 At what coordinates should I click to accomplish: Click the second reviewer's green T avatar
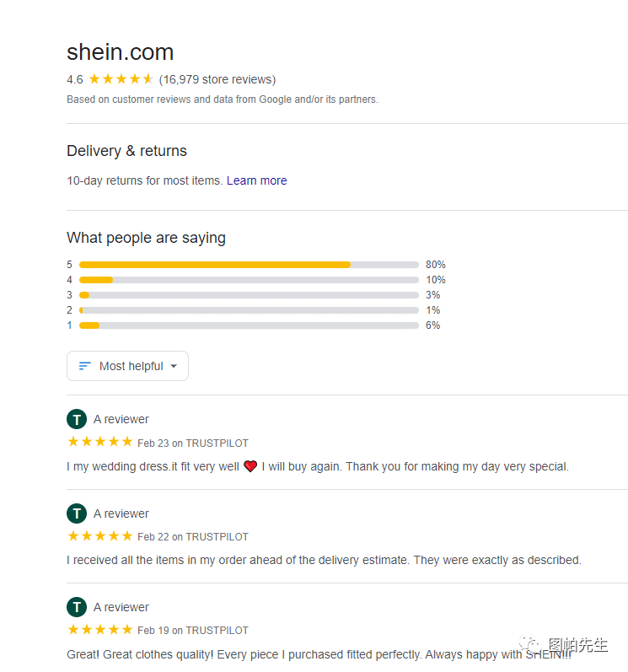[x=77, y=513]
